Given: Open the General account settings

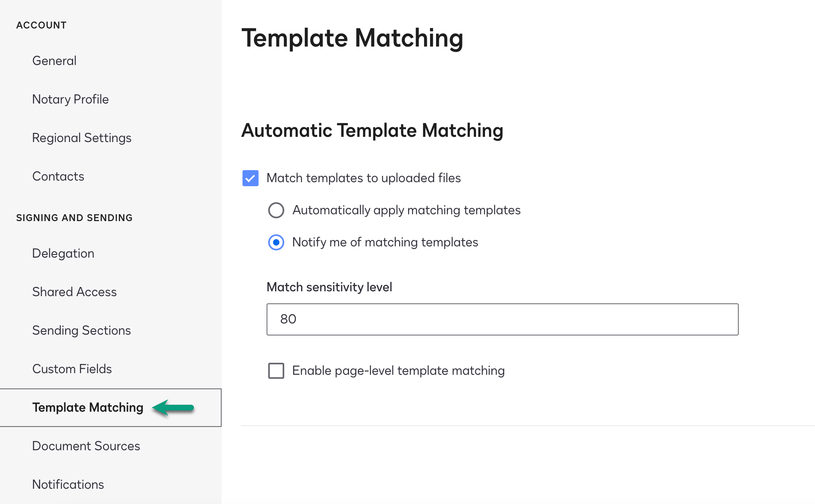Looking at the screenshot, I should click(x=54, y=61).
